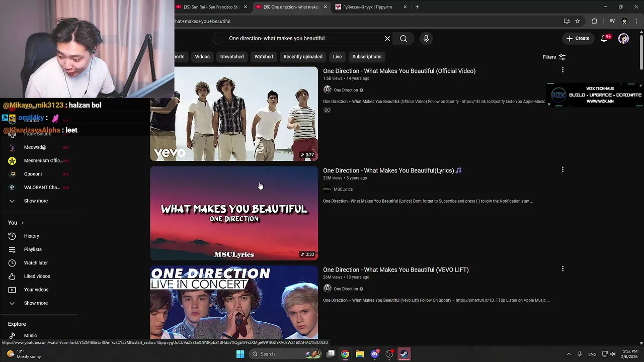Open VALORANT Cha... subscription channel
644x362 pixels.
[x=42, y=187]
